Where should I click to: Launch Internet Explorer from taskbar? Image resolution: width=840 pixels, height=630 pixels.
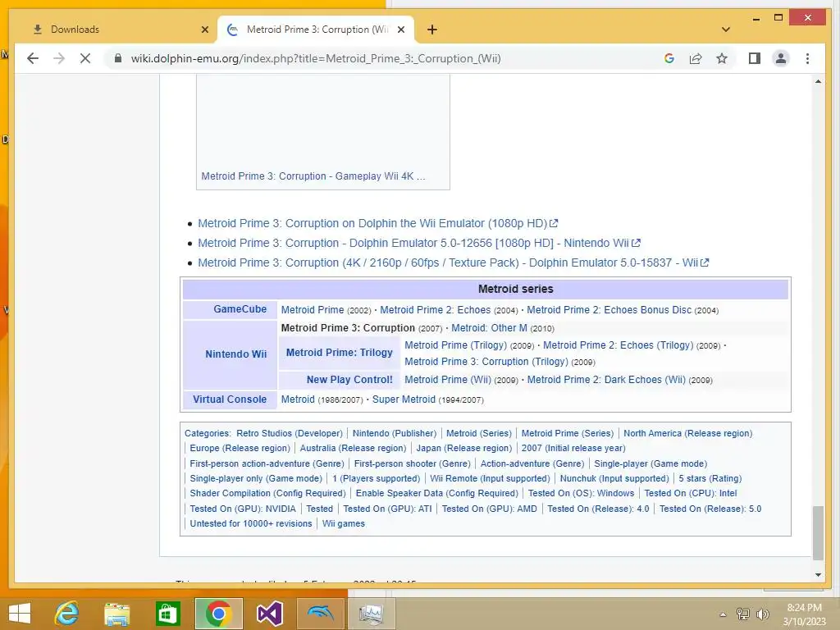[67, 614]
